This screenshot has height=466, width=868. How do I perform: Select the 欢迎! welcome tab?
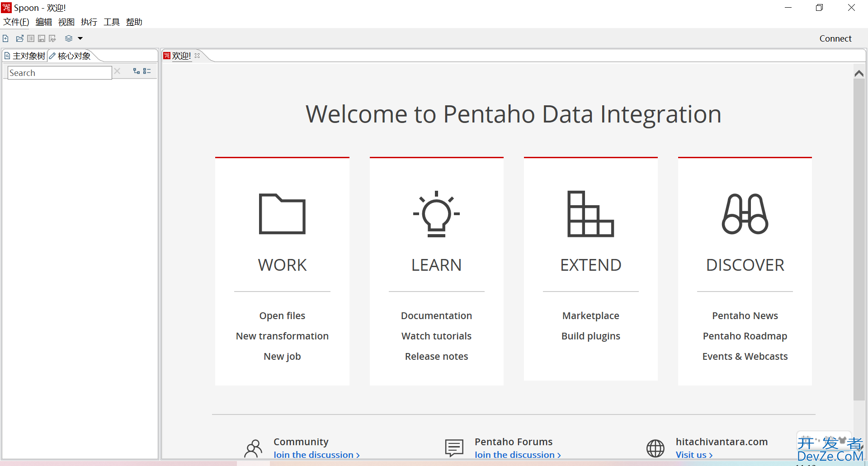182,56
